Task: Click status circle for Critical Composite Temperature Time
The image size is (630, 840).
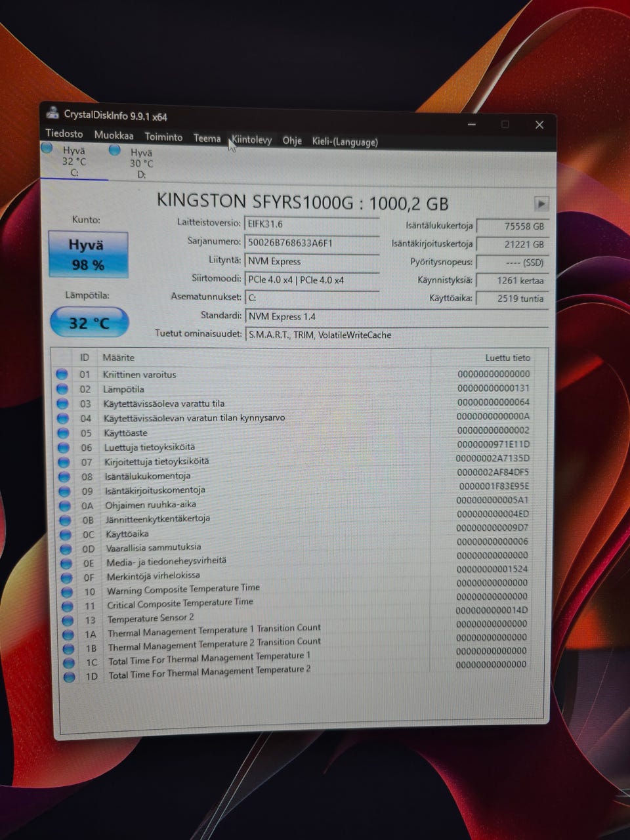Action: 67,606
